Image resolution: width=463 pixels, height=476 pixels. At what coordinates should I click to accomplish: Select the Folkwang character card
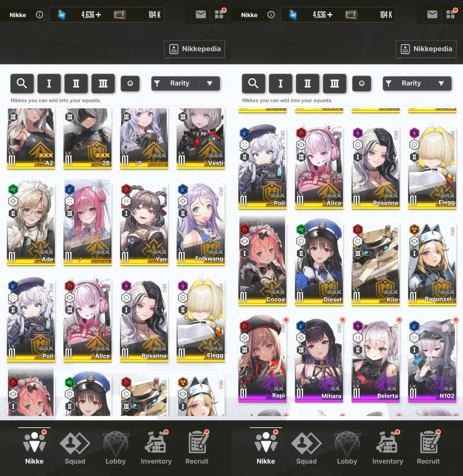point(200,224)
